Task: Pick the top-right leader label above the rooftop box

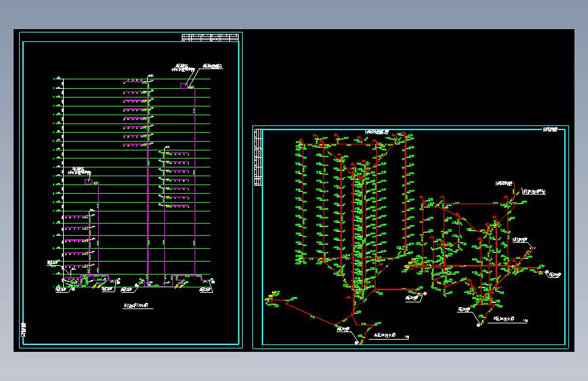Action: [213, 66]
